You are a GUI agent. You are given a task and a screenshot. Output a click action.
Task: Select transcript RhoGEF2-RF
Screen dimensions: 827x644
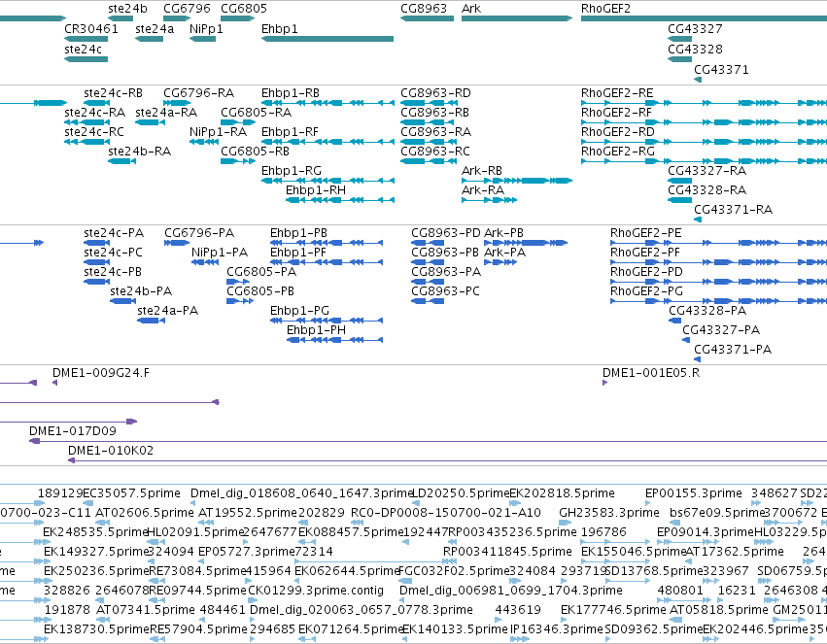(616, 113)
